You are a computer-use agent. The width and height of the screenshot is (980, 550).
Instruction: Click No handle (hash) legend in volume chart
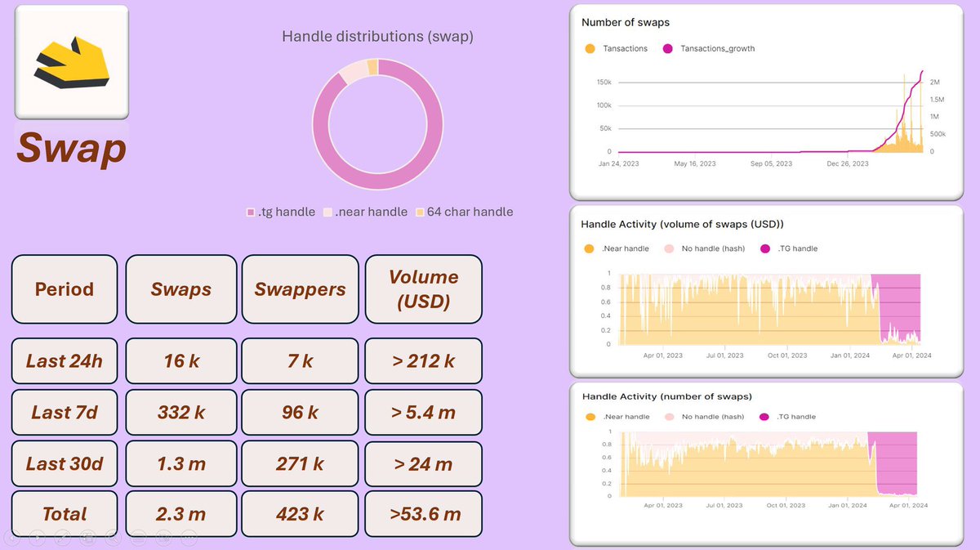point(704,248)
